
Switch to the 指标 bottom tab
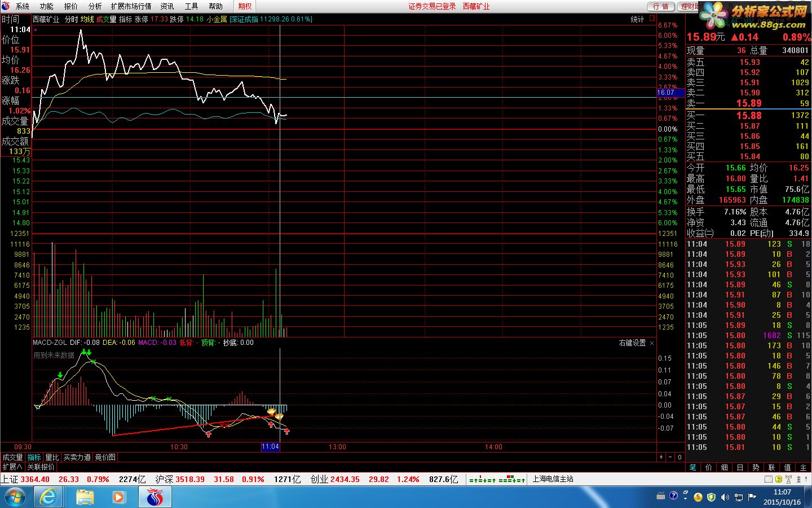pyautogui.click(x=34, y=457)
